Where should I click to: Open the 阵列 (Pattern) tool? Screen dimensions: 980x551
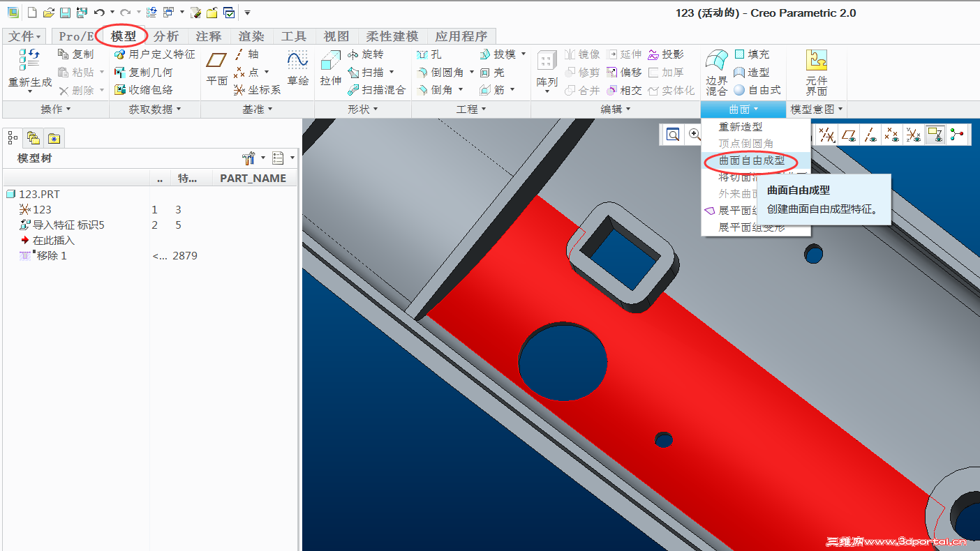point(547,71)
